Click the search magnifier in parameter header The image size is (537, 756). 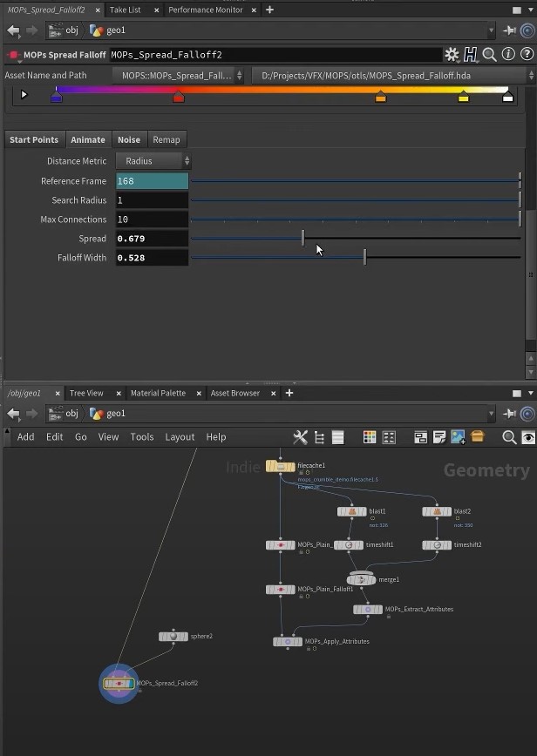490,55
